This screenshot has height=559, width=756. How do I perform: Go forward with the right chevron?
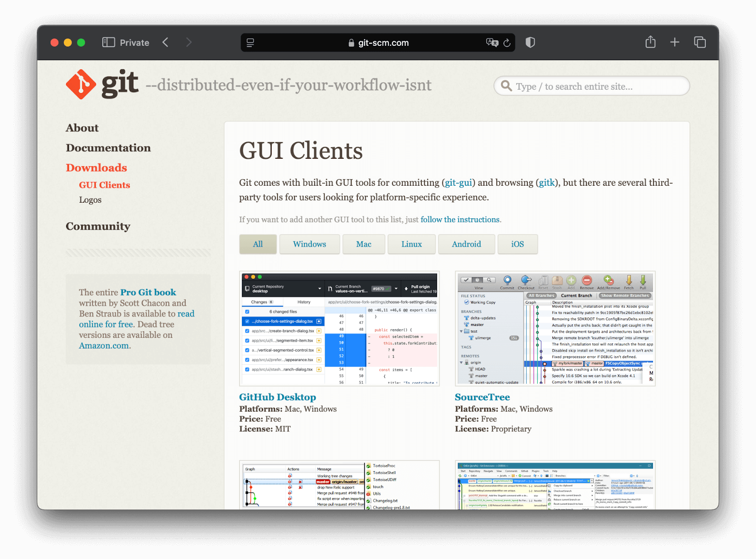189,43
